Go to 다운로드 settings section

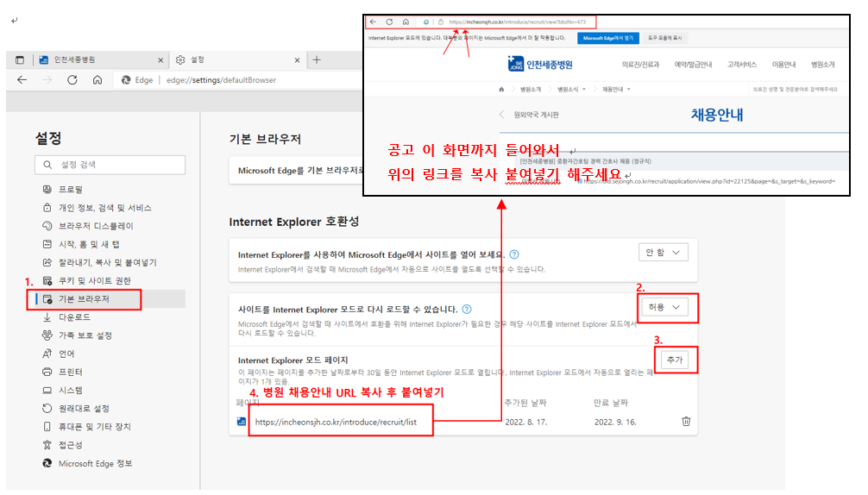tap(74, 317)
